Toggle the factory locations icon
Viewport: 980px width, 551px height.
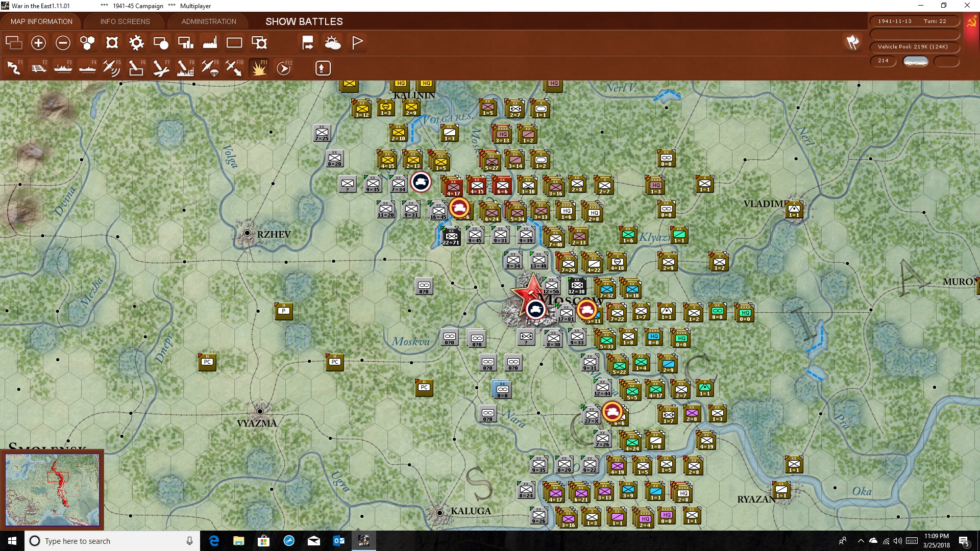click(x=210, y=43)
